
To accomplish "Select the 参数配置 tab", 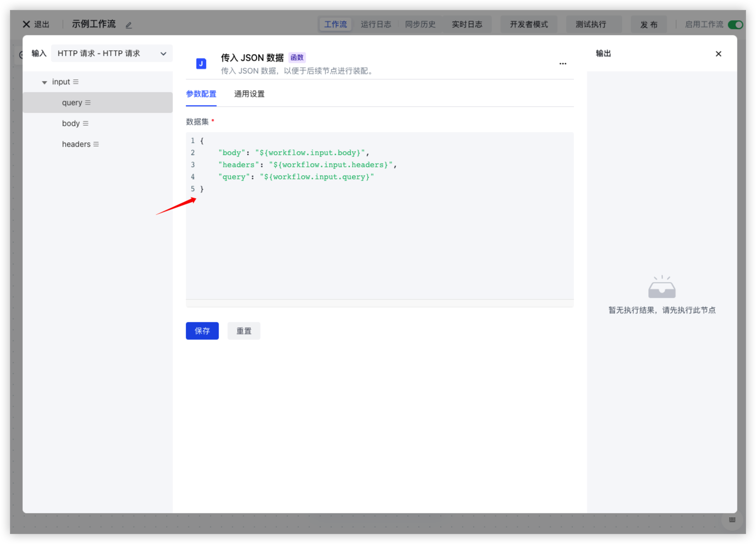I will 201,94.
